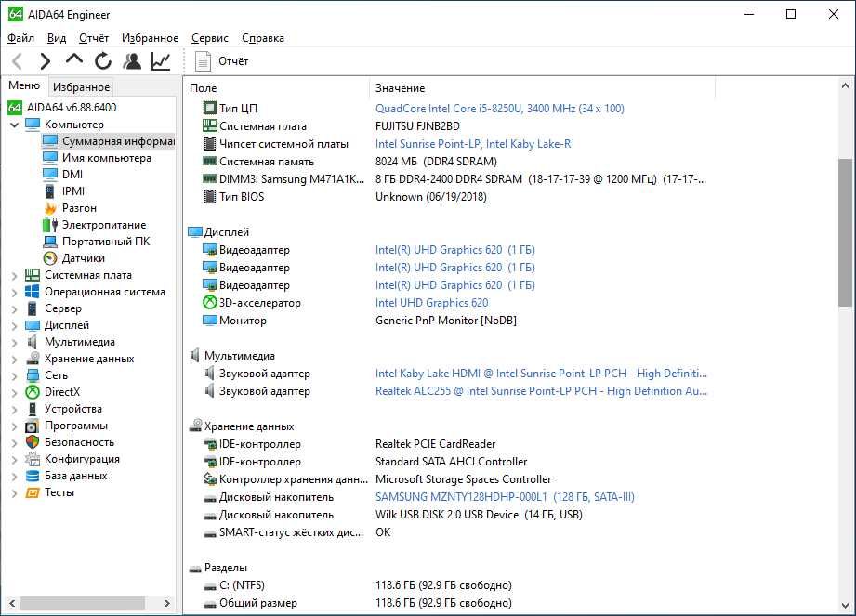Click the База данных database icon

pyautogui.click(x=33, y=476)
